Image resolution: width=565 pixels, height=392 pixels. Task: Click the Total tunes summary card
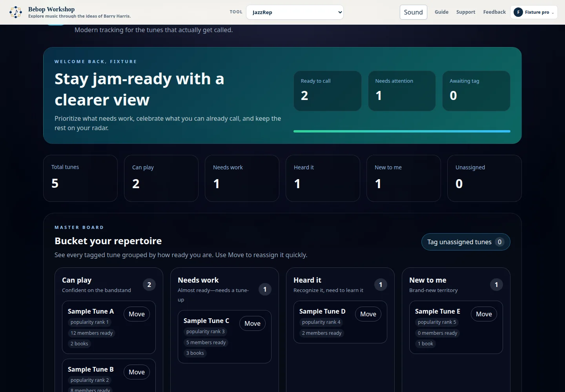click(80, 178)
